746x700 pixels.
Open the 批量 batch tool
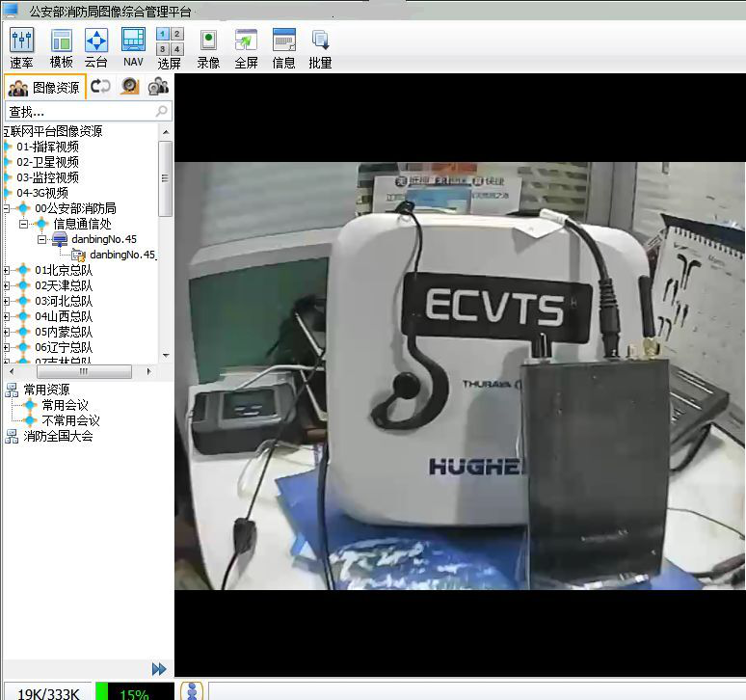click(x=320, y=48)
